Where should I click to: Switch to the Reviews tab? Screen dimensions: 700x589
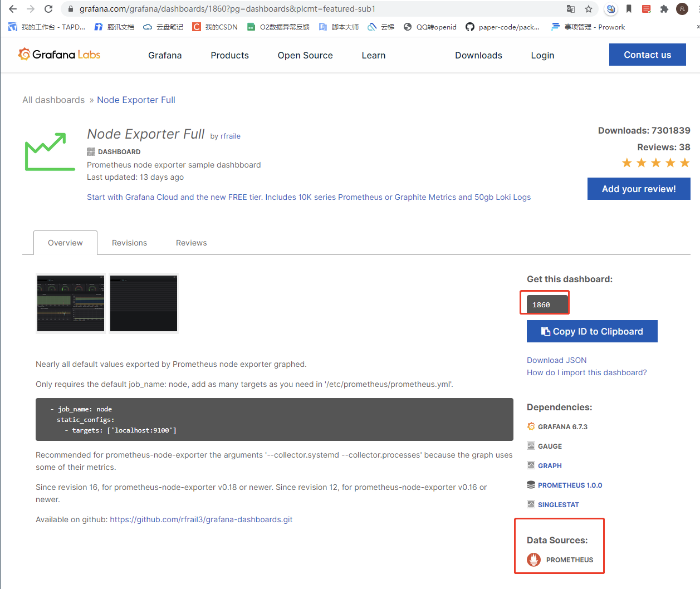[x=191, y=243]
